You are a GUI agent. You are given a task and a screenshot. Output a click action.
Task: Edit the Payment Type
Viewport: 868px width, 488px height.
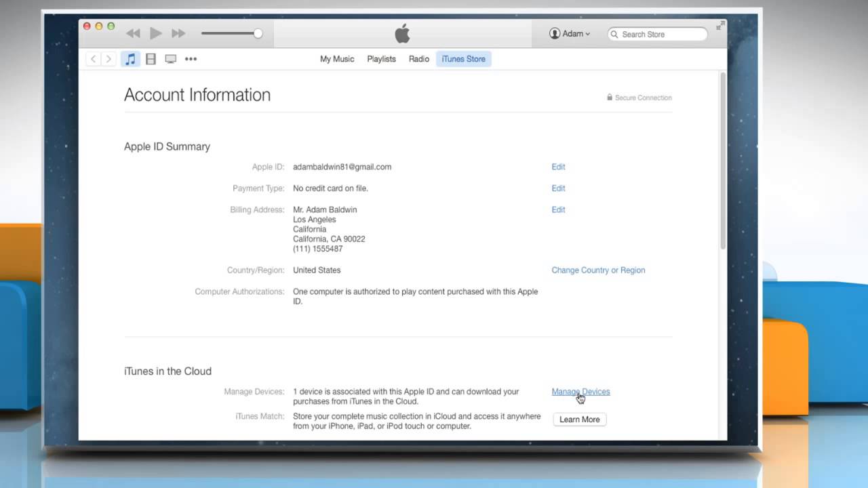(558, 188)
